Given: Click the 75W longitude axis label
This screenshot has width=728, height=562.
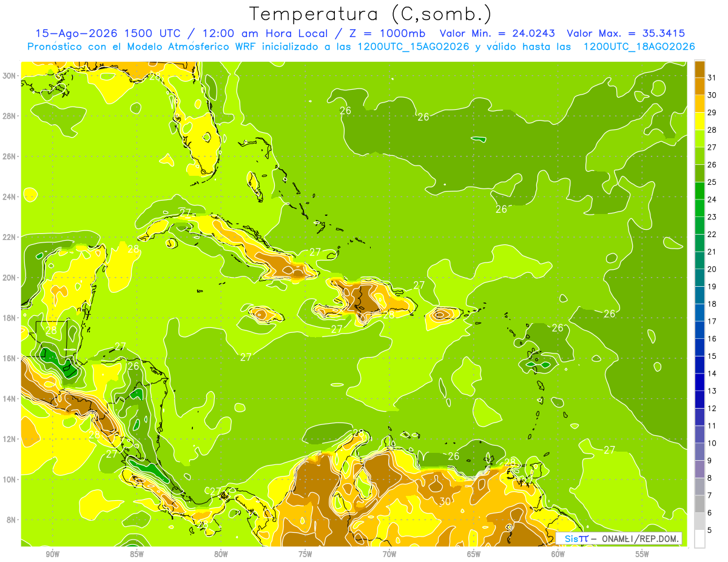Looking at the screenshot, I should point(305,555).
